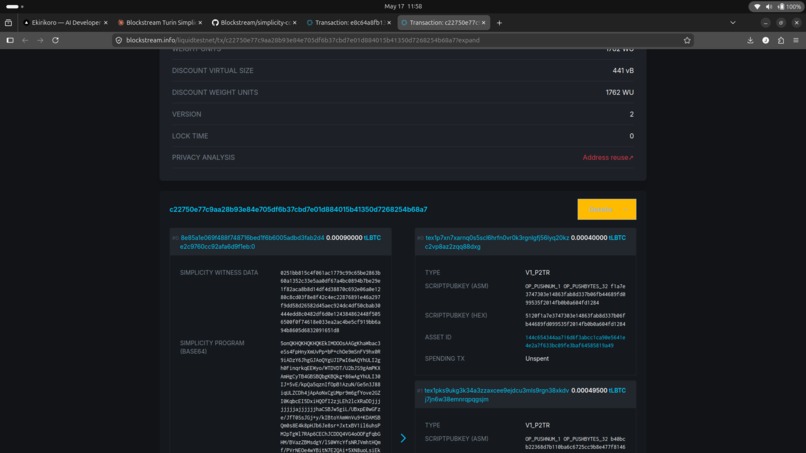The width and height of the screenshot is (806, 453).
Task: Close the Blockstream Turin Simplicity tab
Action: pyautogui.click(x=200, y=23)
